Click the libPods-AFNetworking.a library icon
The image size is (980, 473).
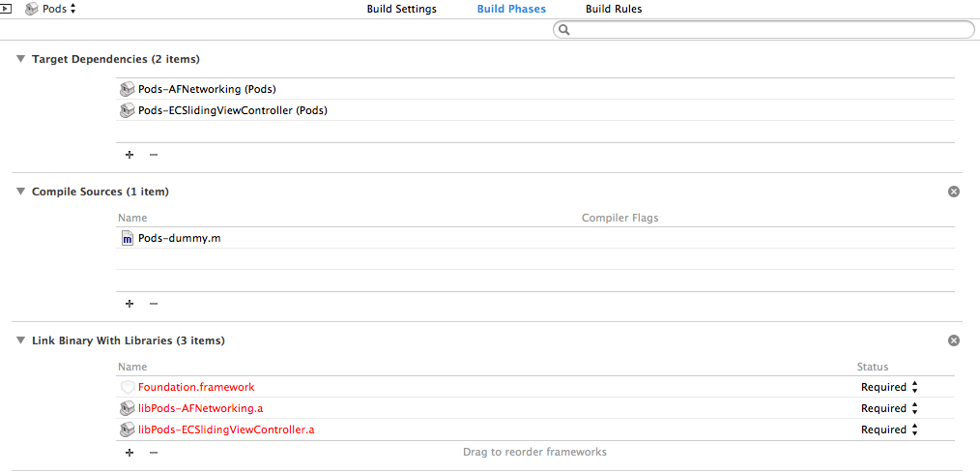[127, 408]
